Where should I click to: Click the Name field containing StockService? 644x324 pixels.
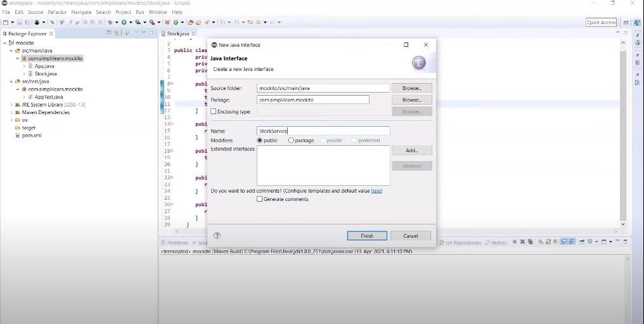[323, 131]
